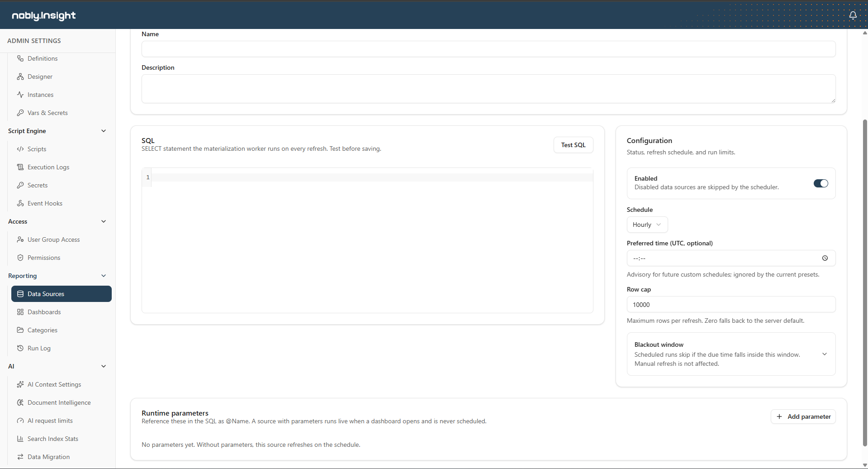Viewport: 868px width, 469px height.
Task: Click the Add parameter button
Action: [x=803, y=416]
